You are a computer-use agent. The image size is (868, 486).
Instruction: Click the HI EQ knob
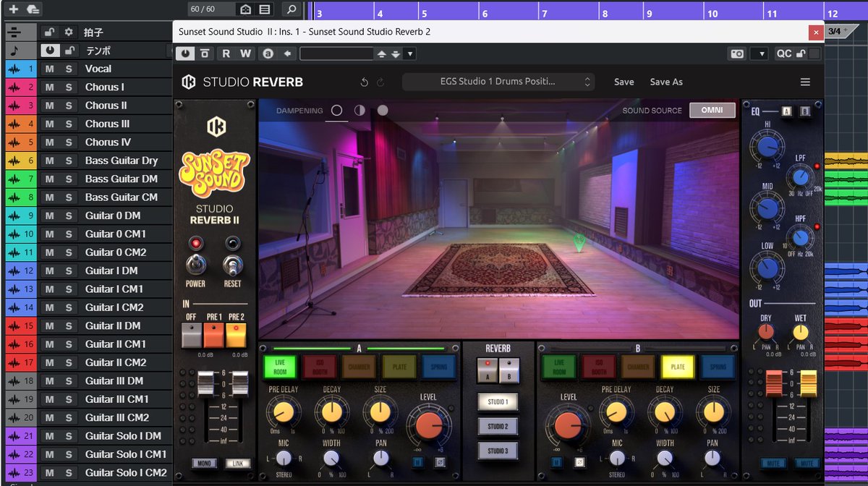coord(767,148)
